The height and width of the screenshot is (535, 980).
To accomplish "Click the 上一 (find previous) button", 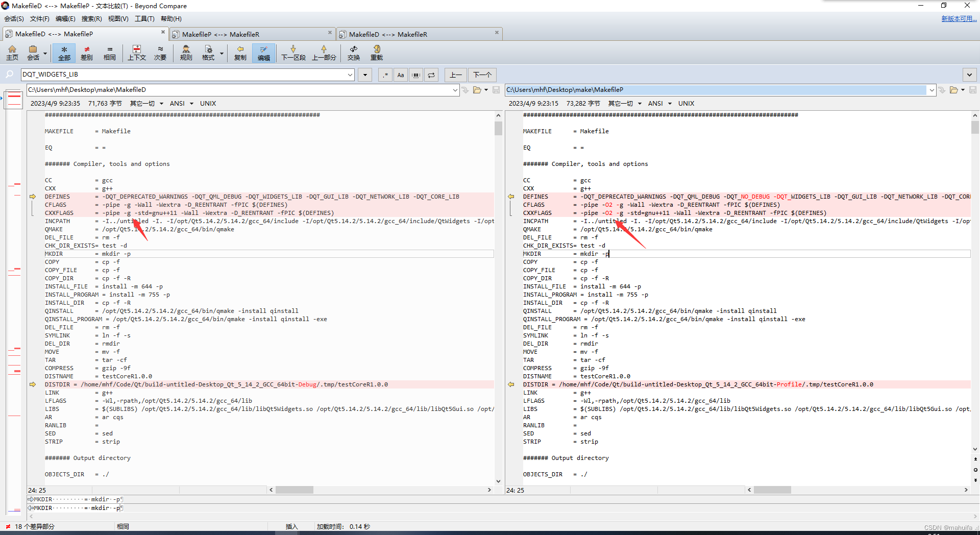I will click(x=455, y=75).
